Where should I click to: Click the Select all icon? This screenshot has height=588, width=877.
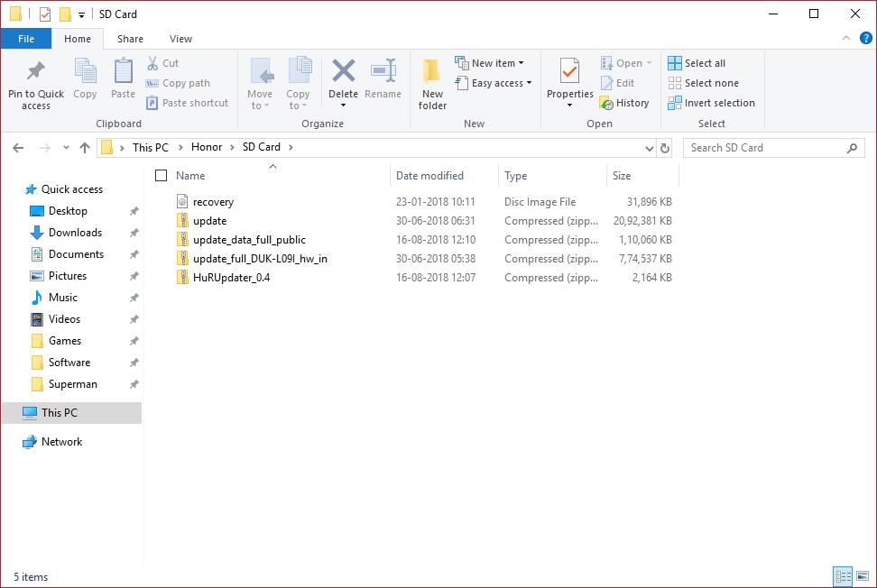(x=675, y=63)
